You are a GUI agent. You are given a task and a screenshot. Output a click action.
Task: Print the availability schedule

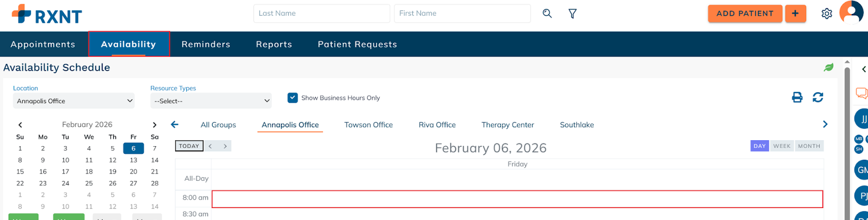[x=797, y=97]
